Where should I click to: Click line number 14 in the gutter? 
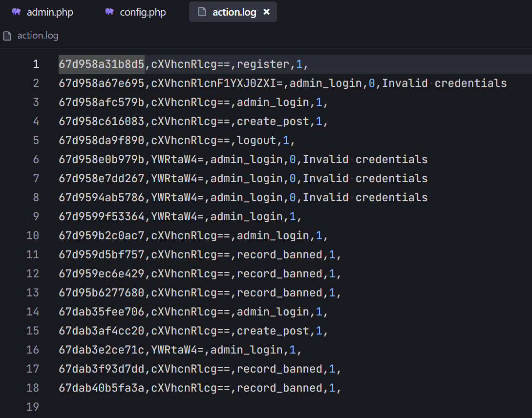pos(33,312)
